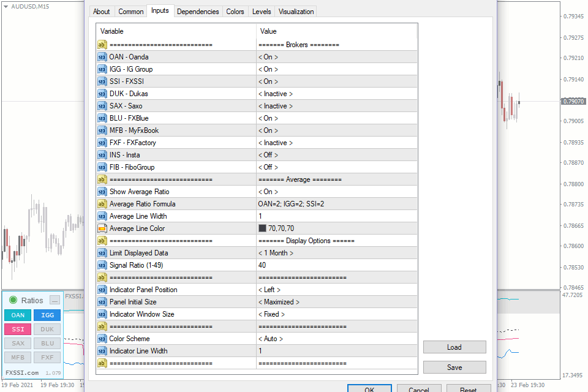Click the integer icon beside SAX - Saxo

click(x=102, y=106)
